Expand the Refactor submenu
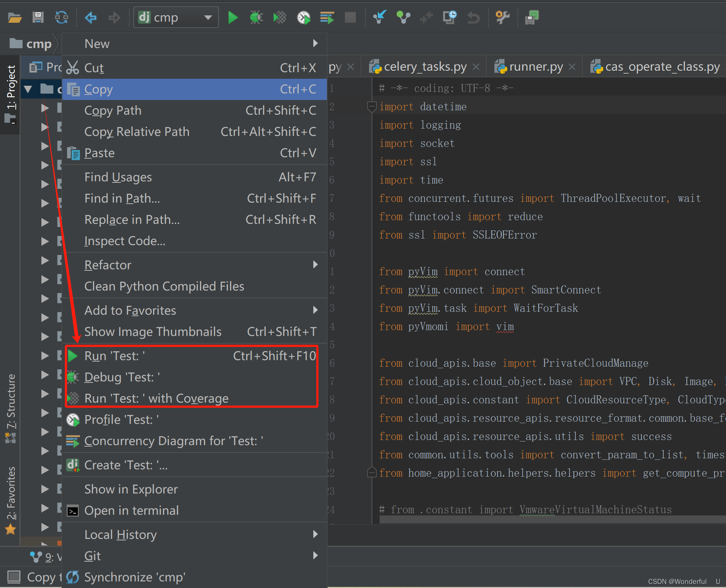Screen dimensions: 726x588 195,265
